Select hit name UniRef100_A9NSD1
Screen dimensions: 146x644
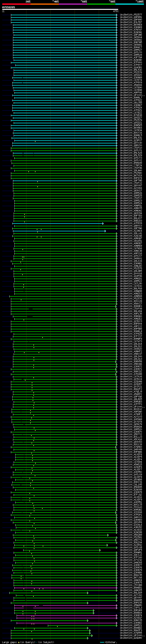click(x=131, y=278)
